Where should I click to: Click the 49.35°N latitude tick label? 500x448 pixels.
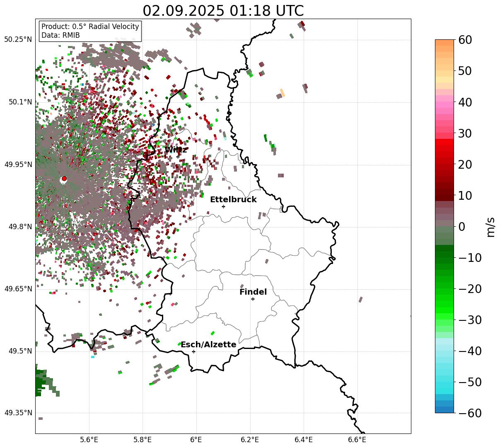coord(18,413)
